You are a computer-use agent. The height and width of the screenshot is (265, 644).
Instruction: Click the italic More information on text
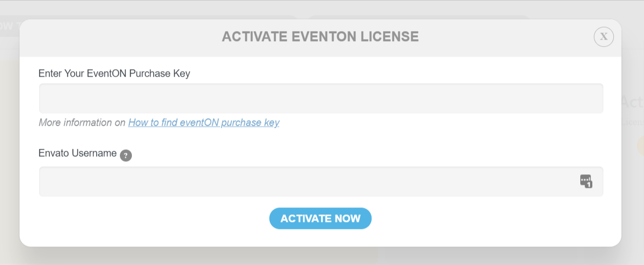[x=82, y=122]
